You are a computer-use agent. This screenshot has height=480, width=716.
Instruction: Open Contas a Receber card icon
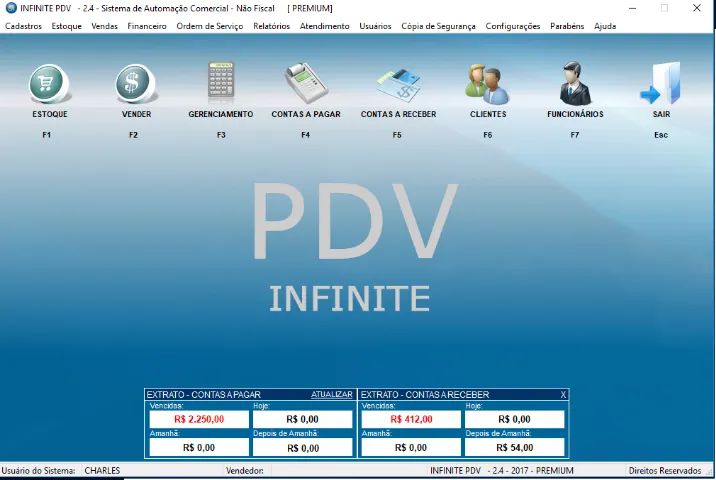click(x=398, y=85)
